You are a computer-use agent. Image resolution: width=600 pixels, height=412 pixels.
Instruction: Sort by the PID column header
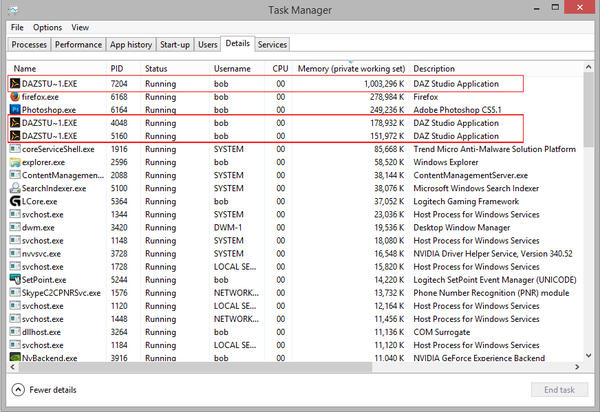124,69
